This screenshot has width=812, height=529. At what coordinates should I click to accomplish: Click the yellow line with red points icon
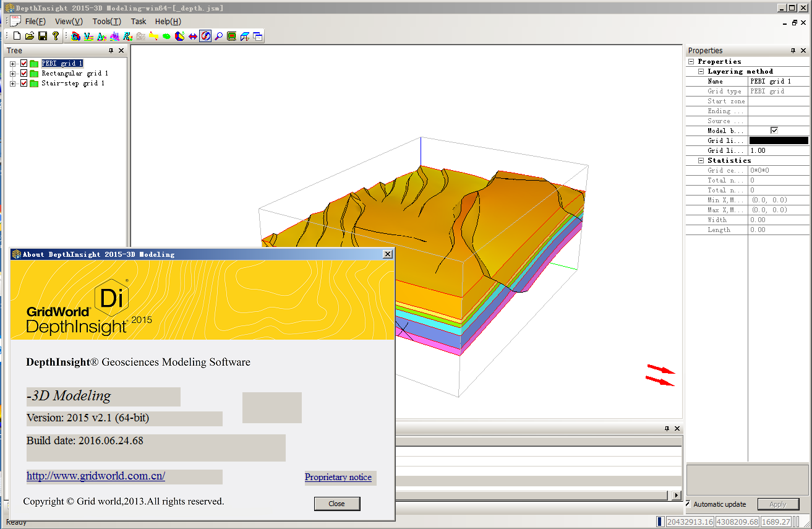click(153, 37)
